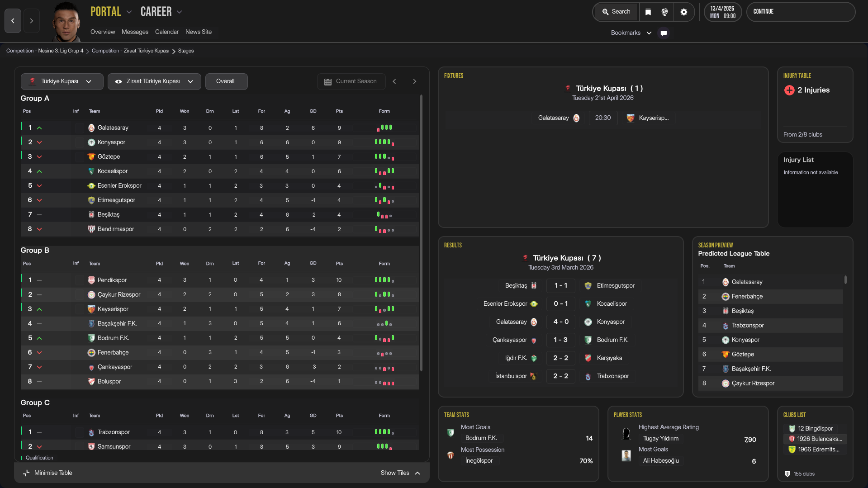868x488 pixels.
Task: Navigate back with the left arrow button
Action: point(13,21)
